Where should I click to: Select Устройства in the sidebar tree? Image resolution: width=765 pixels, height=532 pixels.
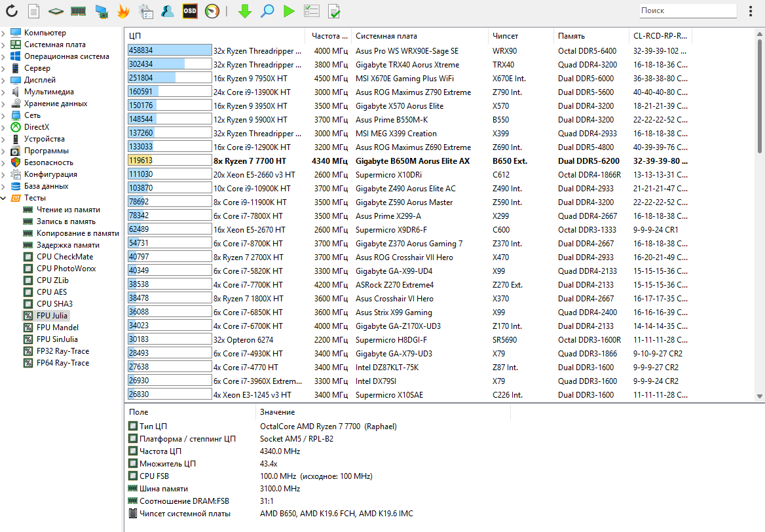pos(45,139)
